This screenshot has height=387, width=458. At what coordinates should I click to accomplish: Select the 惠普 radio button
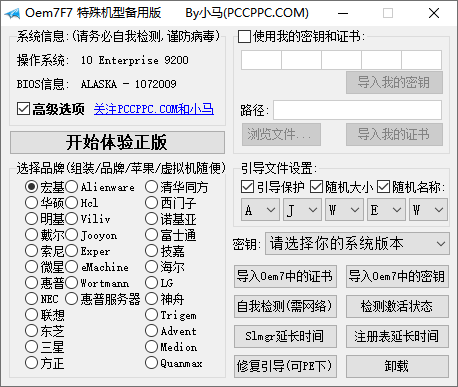click(x=31, y=283)
